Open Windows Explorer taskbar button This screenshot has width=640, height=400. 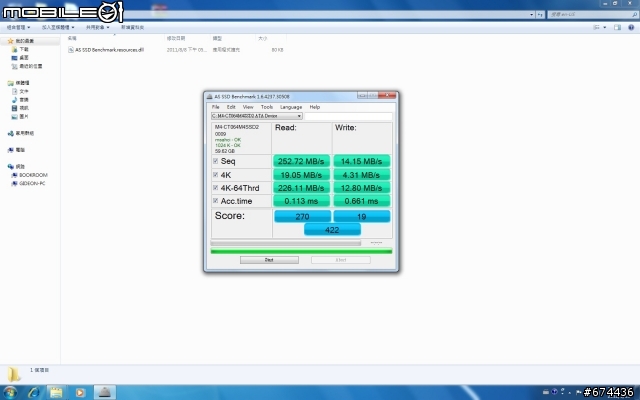pos(56,393)
